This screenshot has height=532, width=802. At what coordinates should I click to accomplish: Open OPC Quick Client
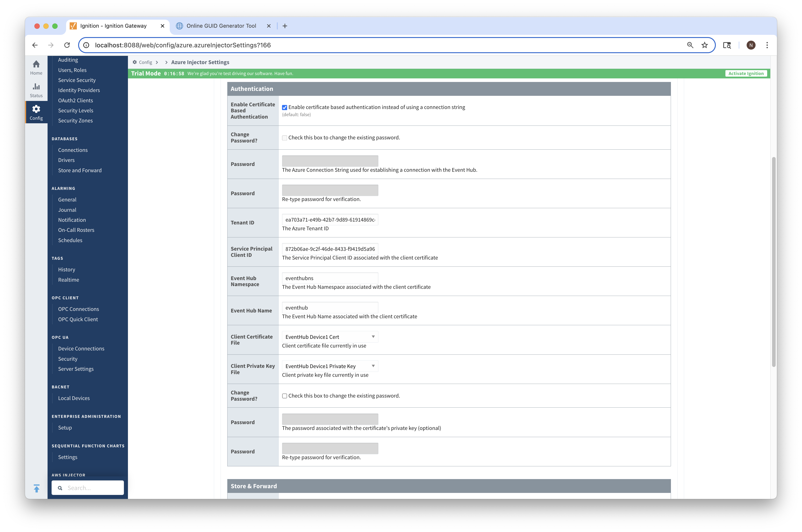pos(78,319)
